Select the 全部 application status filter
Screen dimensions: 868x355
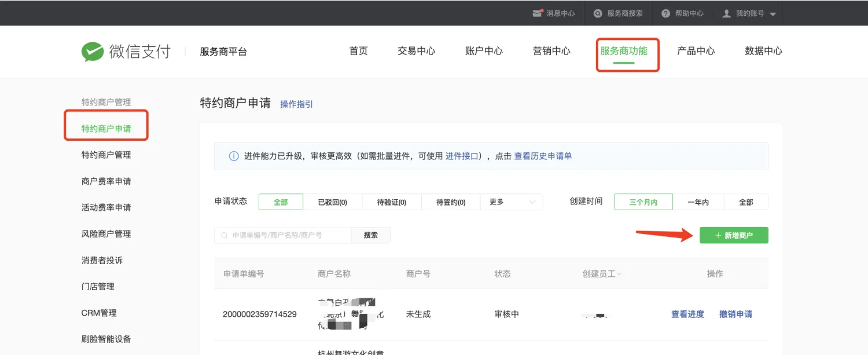(x=281, y=202)
